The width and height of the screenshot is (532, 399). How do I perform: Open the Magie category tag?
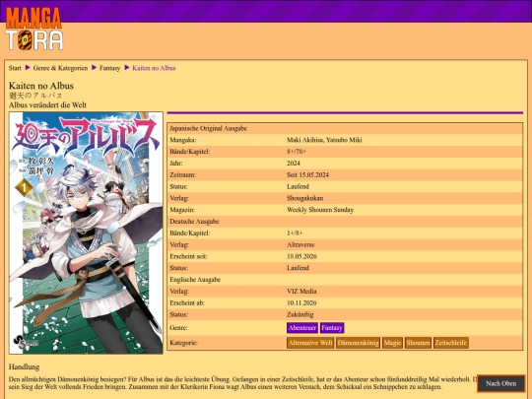tap(392, 343)
